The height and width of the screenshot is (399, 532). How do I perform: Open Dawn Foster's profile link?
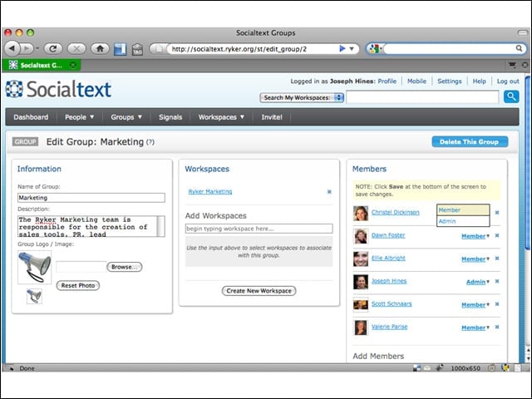point(388,235)
